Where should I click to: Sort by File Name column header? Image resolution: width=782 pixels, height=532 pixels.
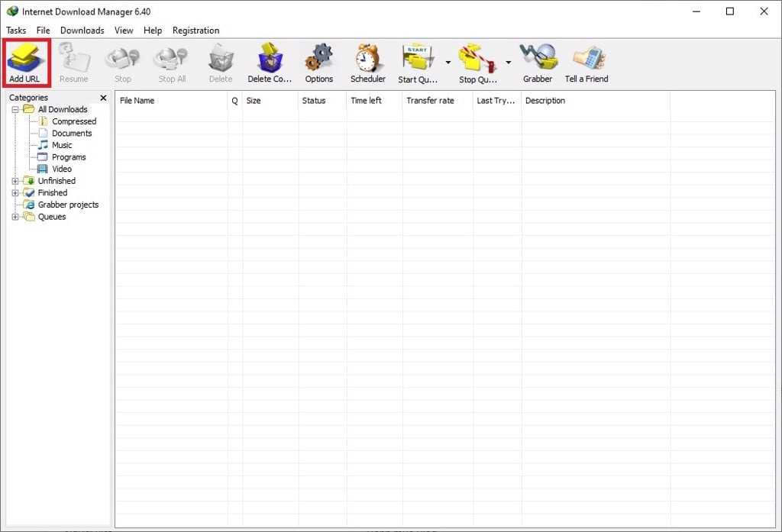click(171, 101)
